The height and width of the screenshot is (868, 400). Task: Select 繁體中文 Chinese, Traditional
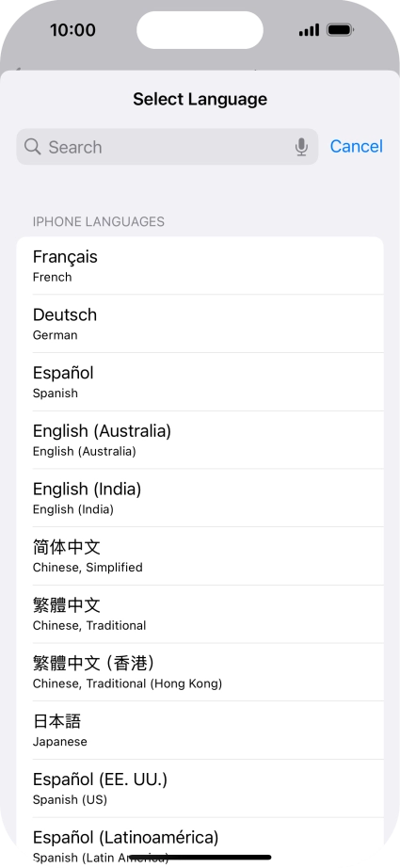[x=200, y=615]
